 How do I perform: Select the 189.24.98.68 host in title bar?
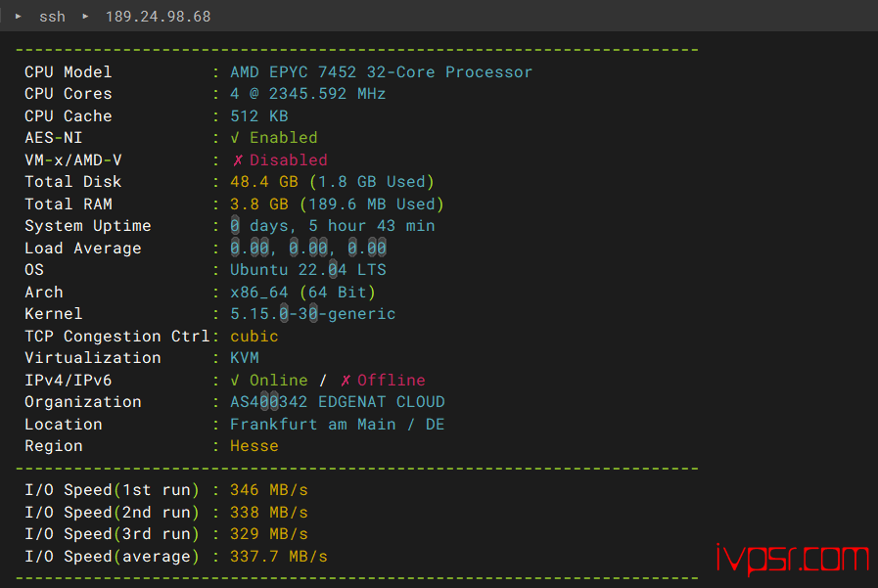(158, 17)
